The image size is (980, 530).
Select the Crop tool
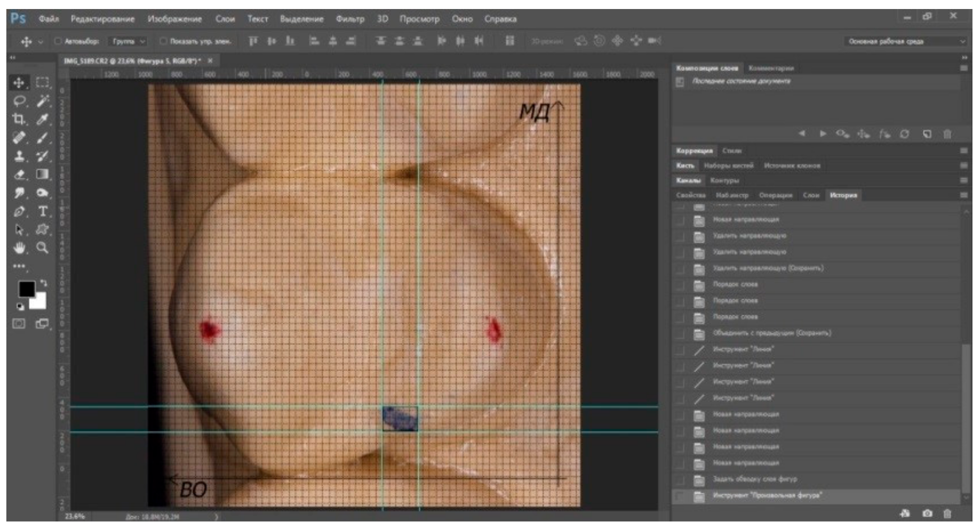[x=18, y=119]
